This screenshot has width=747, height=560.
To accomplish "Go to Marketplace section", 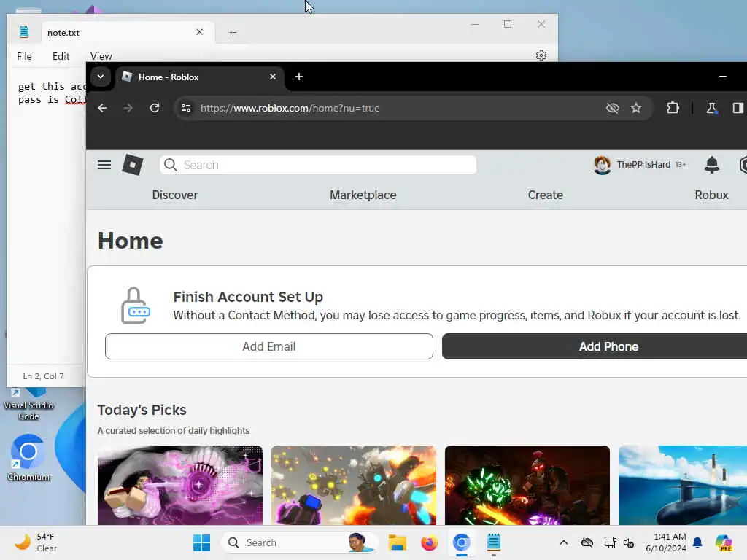I will (363, 195).
